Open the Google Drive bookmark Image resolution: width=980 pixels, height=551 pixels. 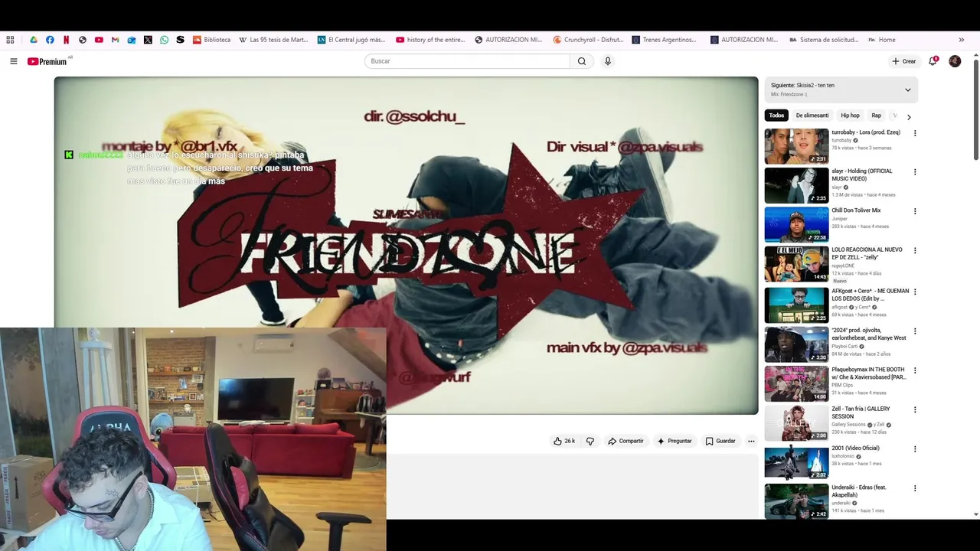click(34, 40)
